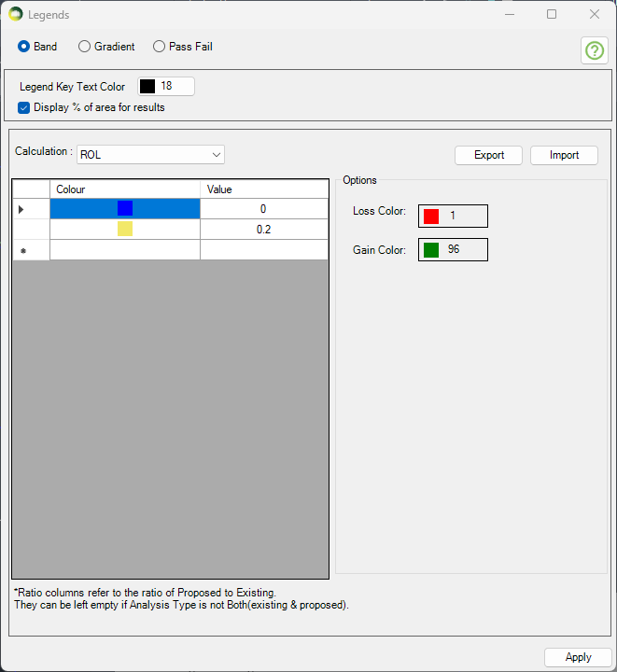Open the Calculation ROL dropdown
This screenshot has height=672, width=617.
click(x=150, y=155)
